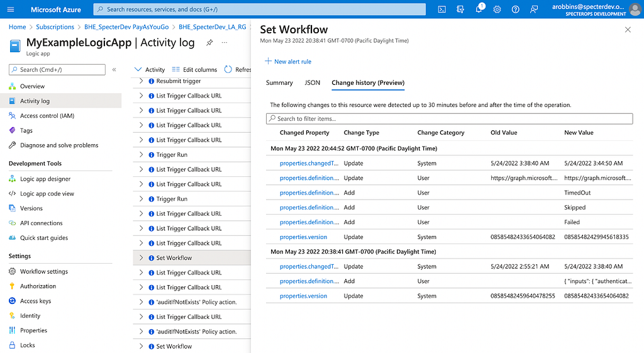Click the Diagnose and solve problems wrench icon

[x=13, y=145]
